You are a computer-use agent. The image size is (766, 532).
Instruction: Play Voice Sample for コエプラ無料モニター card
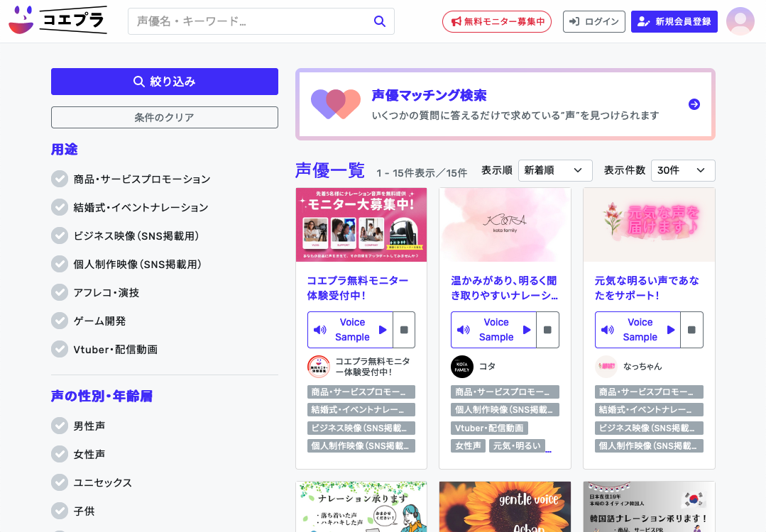(x=350, y=330)
